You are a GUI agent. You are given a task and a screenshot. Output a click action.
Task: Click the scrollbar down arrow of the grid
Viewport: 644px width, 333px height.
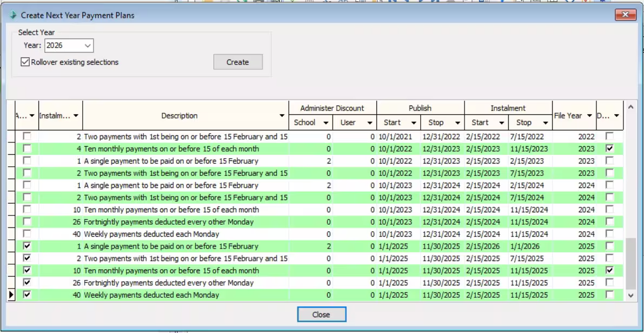click(631, 295)
